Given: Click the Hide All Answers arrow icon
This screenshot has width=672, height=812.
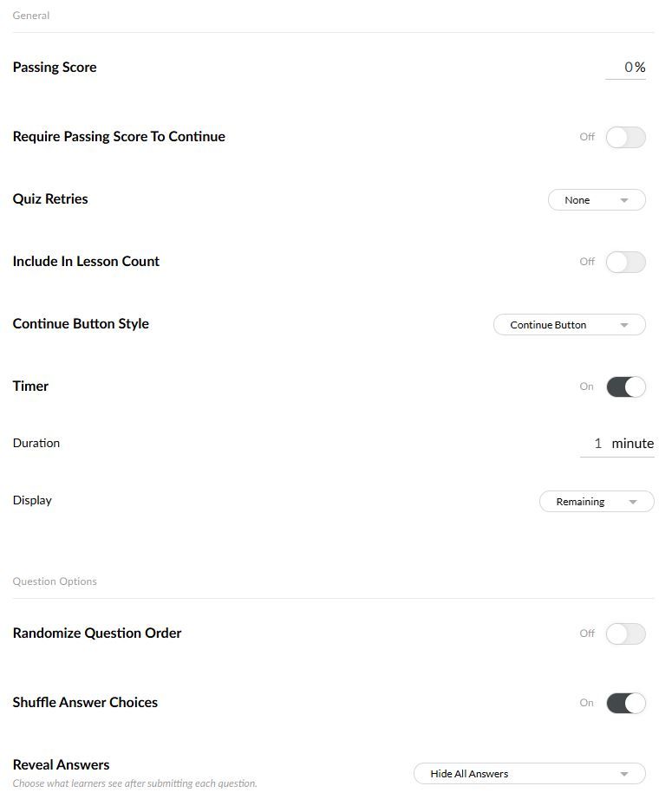Looking at the screenshot, I should pos(624,774).
